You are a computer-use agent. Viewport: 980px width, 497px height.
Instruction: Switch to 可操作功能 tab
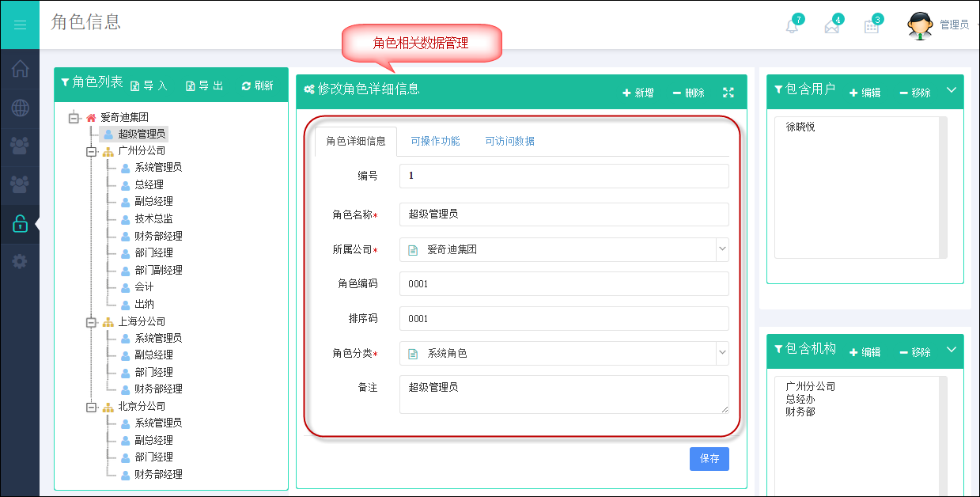[x=435, y=142]
